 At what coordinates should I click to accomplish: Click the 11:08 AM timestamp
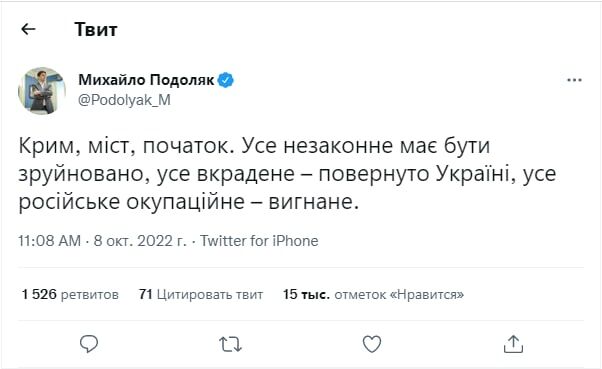tap(50, 241)
